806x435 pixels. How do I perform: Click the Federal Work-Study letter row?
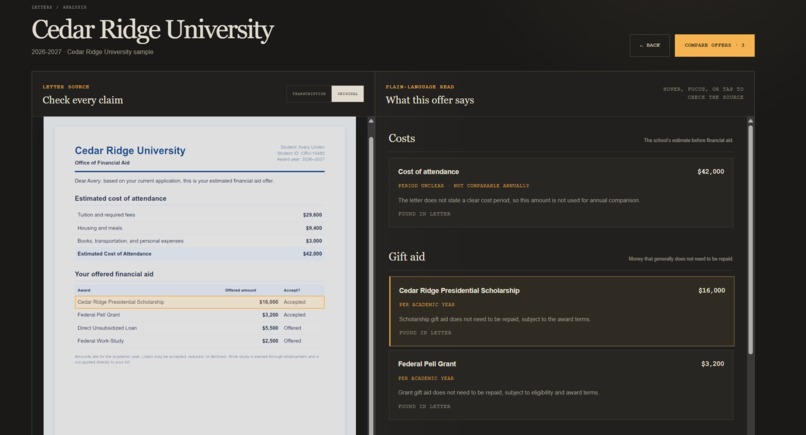click(x=199, y=341)
